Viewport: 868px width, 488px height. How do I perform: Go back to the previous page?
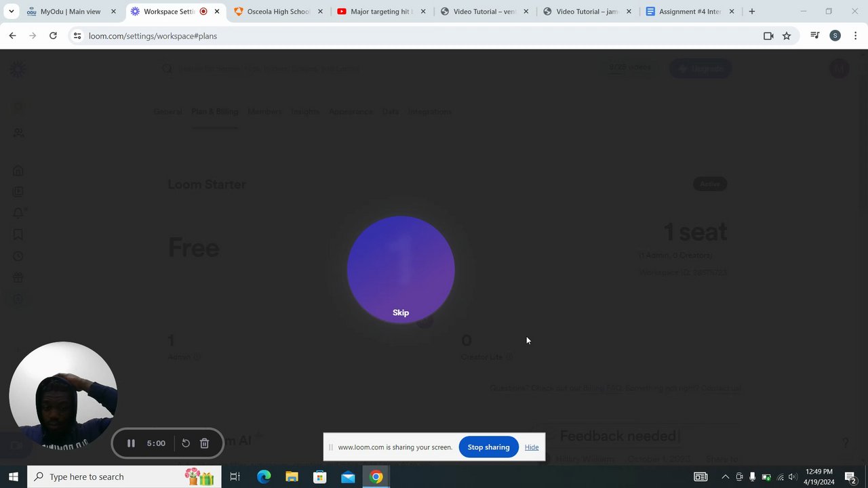tap(12, 36)
